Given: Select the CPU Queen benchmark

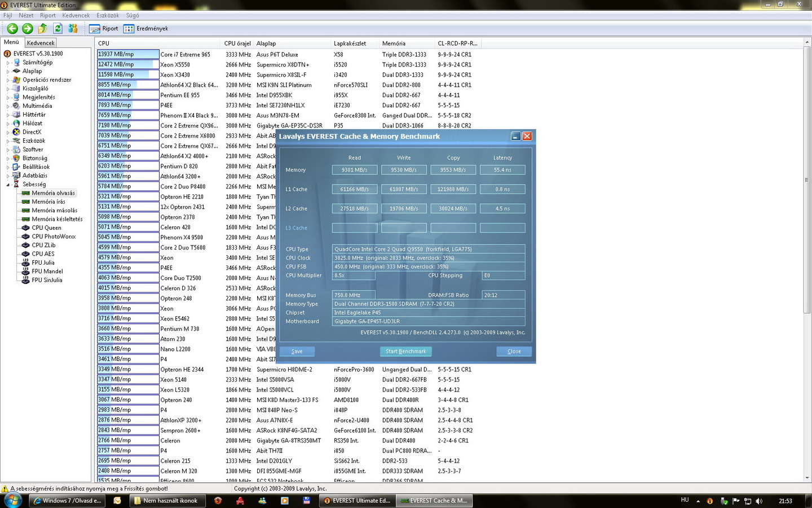Looking at the screenshot, I should point(46,228).
